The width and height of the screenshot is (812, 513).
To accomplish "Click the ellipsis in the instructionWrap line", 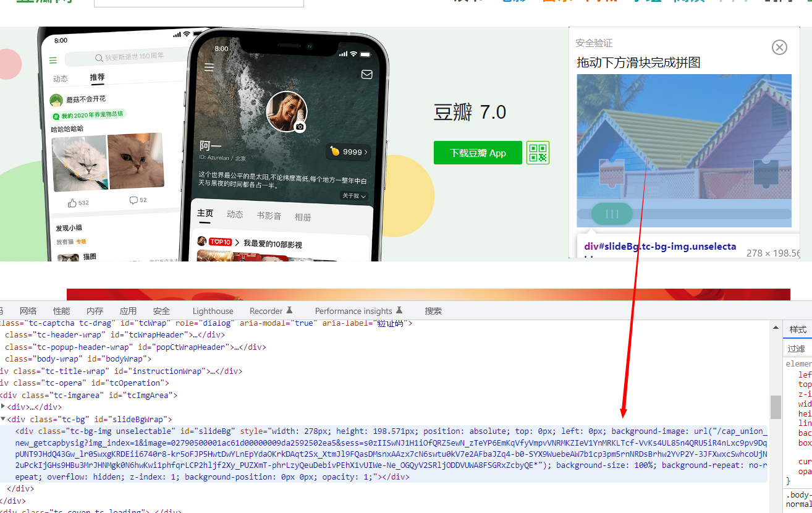I will click(212, 371).
